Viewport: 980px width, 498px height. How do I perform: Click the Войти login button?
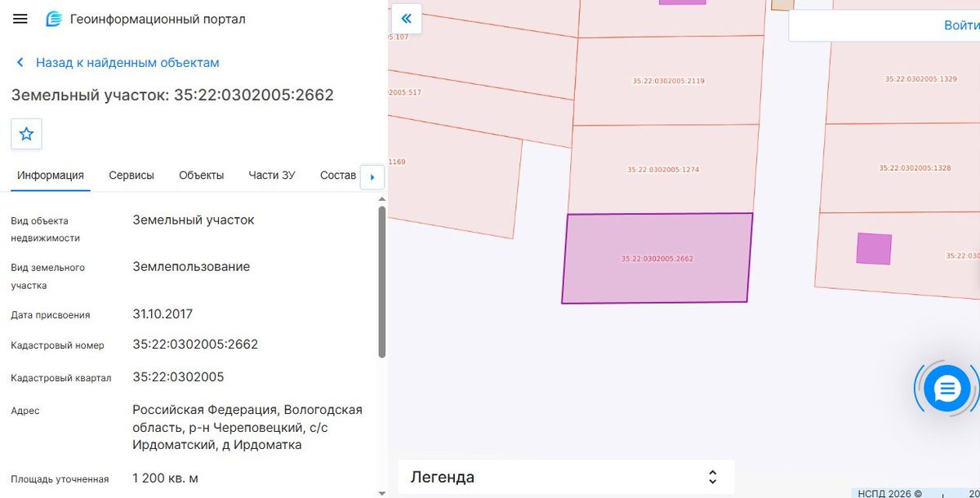tap(961, 25)
